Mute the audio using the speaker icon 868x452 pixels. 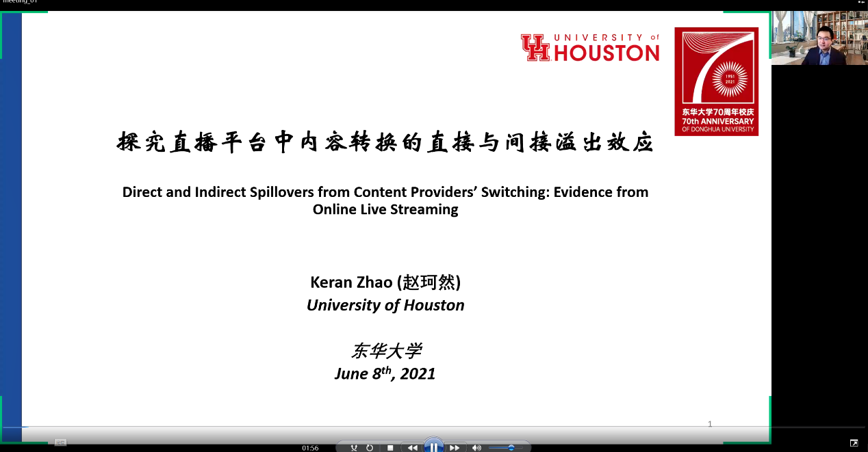tap(476, 448)
